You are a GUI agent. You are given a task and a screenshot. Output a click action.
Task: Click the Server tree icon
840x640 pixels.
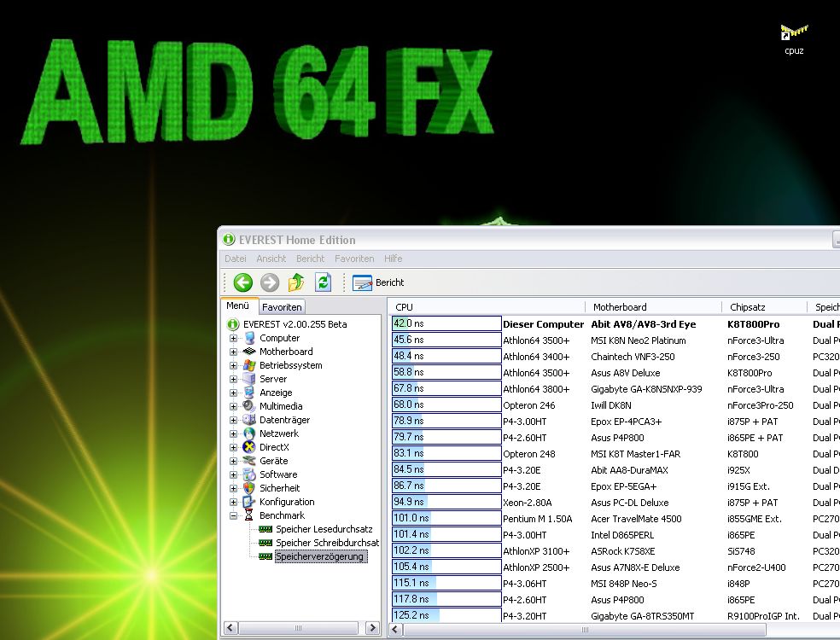click(x=249, y=379)
